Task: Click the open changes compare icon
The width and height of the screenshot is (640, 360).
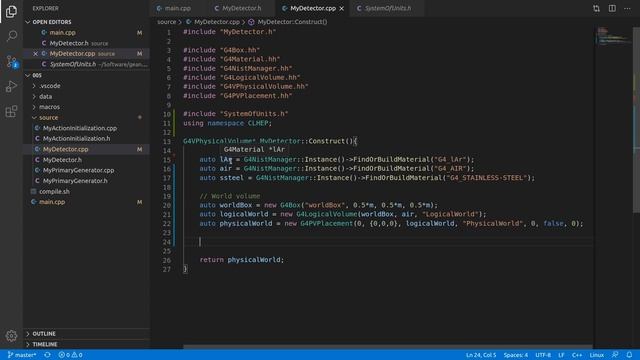Action: (596, 8)
